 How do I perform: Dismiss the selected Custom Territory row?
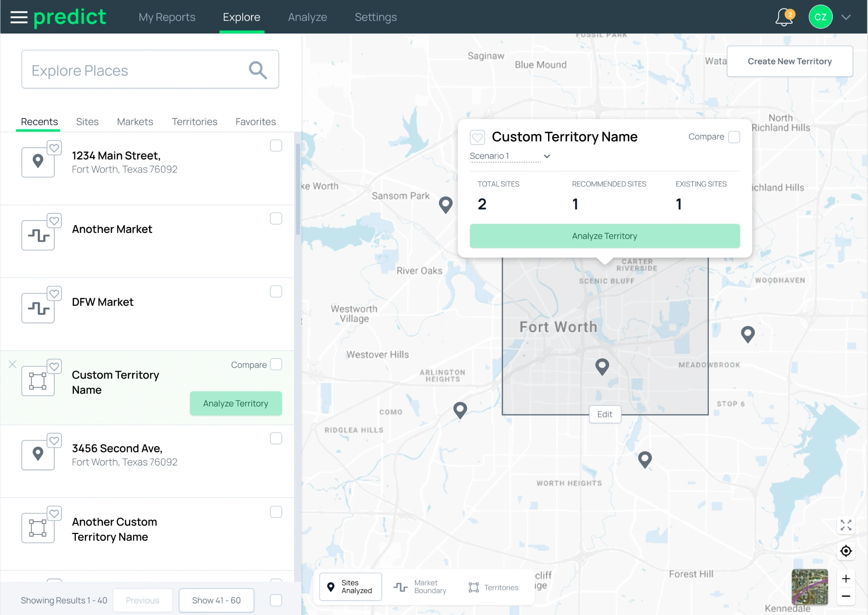[12, 364]
